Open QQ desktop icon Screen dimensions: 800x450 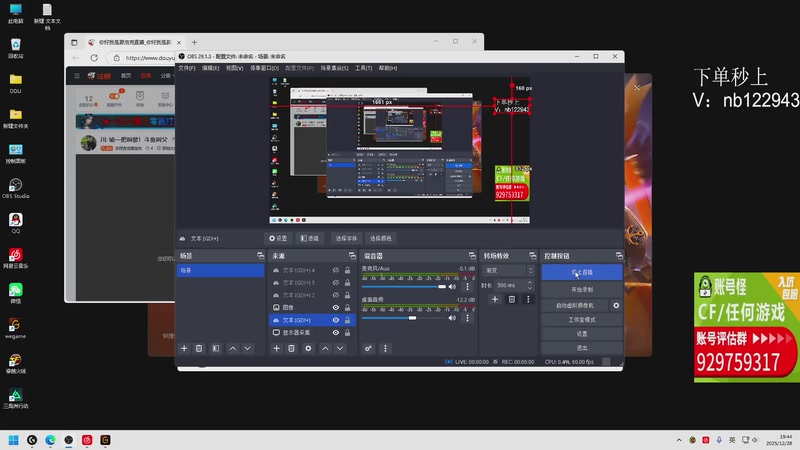[x=16, y=223]
